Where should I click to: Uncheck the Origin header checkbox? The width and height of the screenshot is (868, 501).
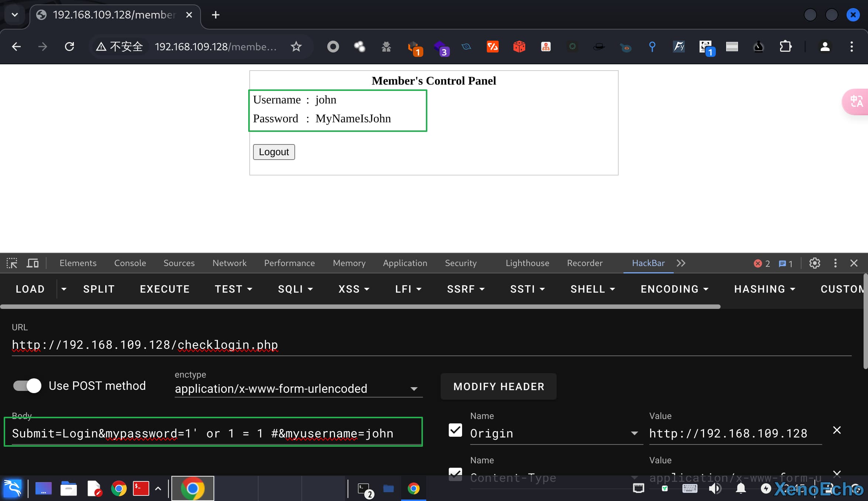point(455,430)
